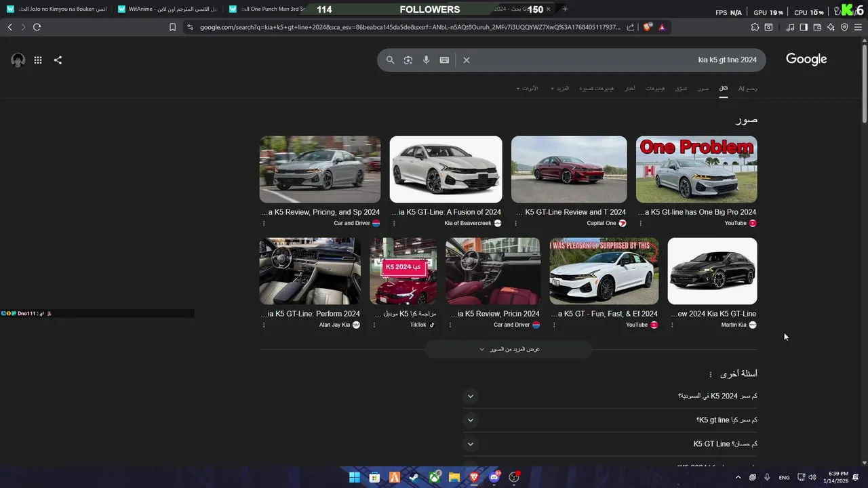The height and width of the screenshot is (488, 868).
Task: Select the فيديوهات videos search tab
Action: tap(655, 89)
